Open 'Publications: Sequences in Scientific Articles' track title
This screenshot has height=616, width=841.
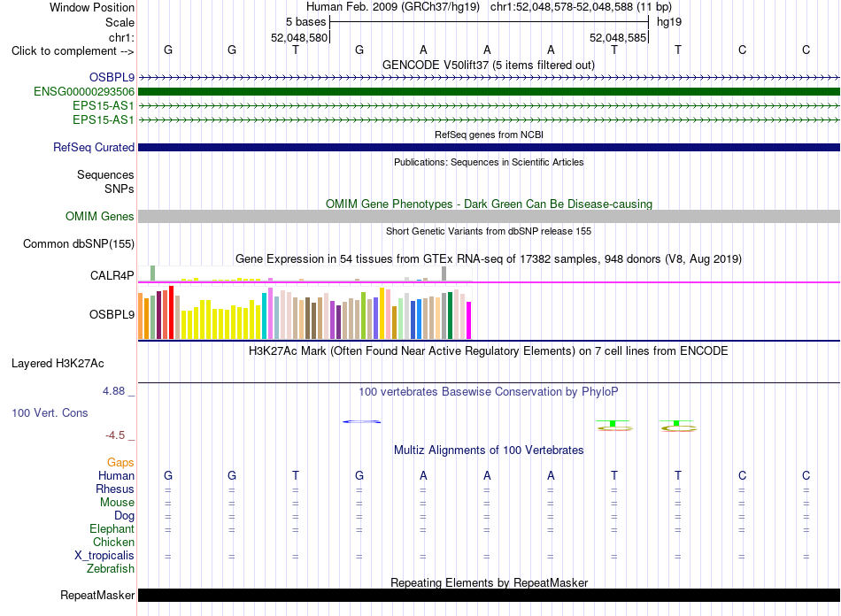pyautogui.click(x=489, y=162)
